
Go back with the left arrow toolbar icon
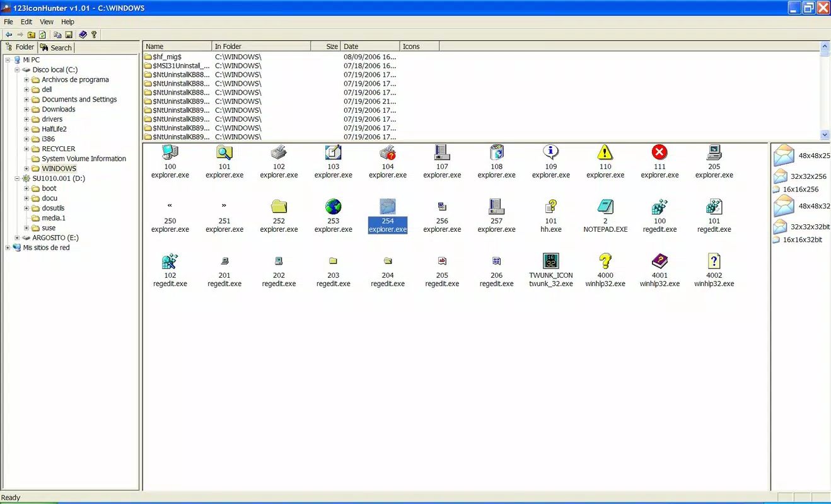click(x=9, y=35)
